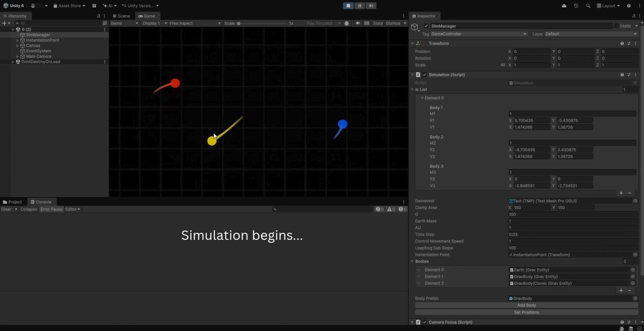Viewport: 644px width, 331px height.
Task: Open the AI menu in top toolbar
Action: click(110, 6)
